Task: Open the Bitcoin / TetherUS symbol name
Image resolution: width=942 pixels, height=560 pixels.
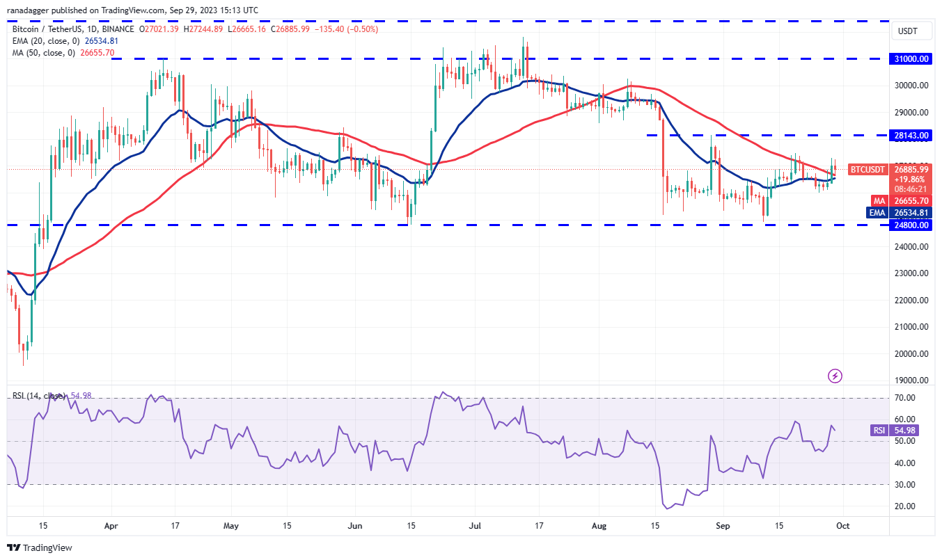Action: click(49, 30)
